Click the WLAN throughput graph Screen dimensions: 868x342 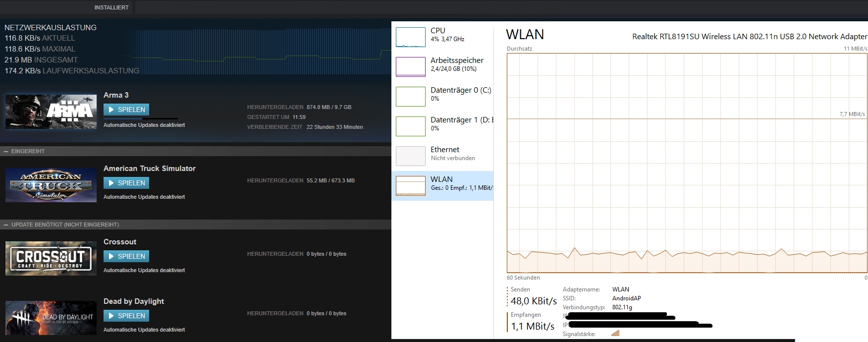(687, 163)
